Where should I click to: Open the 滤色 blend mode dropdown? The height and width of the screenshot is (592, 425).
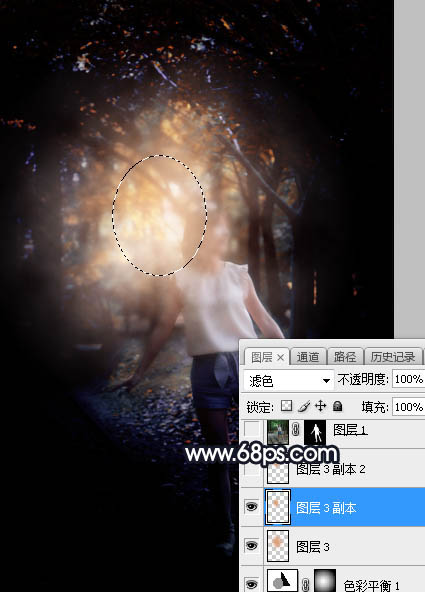288,380
